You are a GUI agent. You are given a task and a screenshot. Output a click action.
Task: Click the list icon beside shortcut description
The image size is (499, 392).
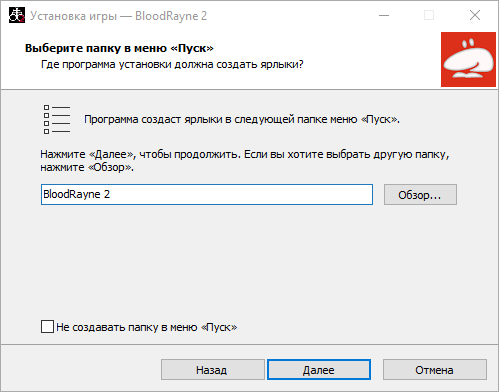pyautogui.click(x=57, y=119)
